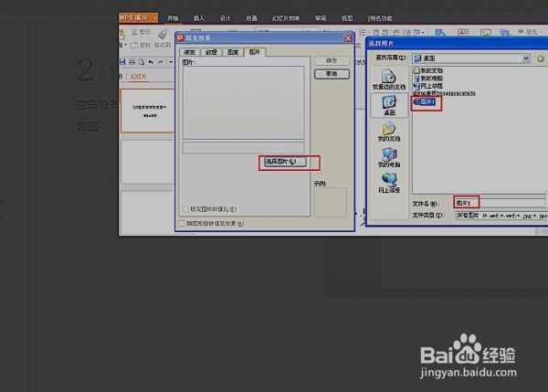The width and height of the screenshot is (548, 392).
Task: Switch to the 开始 ribbon tab
Action: (x=173, y=18)
